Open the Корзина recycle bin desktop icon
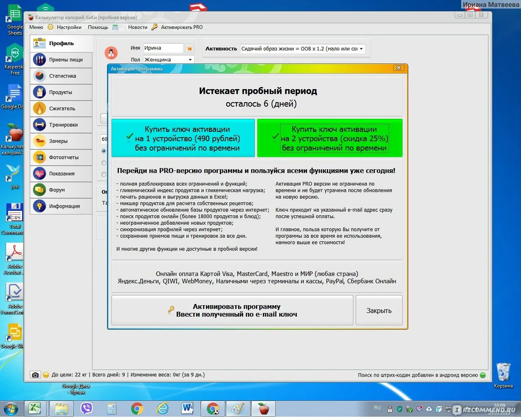The width and height of the screenshot is (521, 420). pos(503,375)
